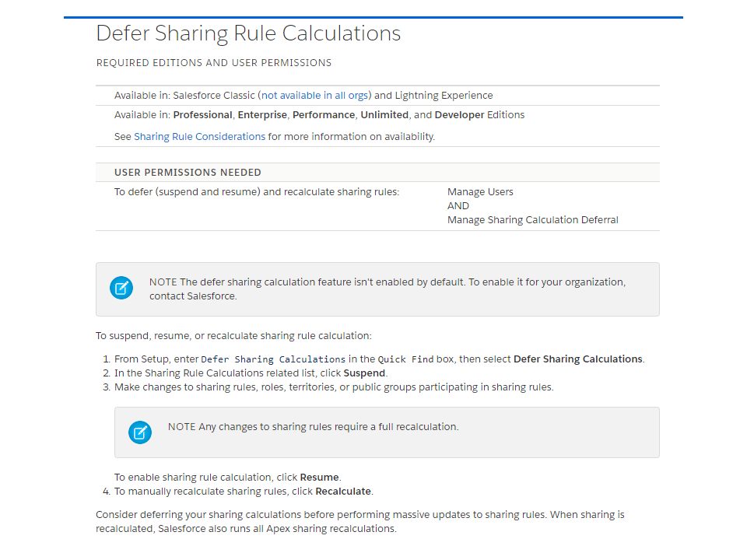Viewport: 747px width, 560px height.
Task: Open the Sharing Rule Considerations link
Action: tap(199, 137)
